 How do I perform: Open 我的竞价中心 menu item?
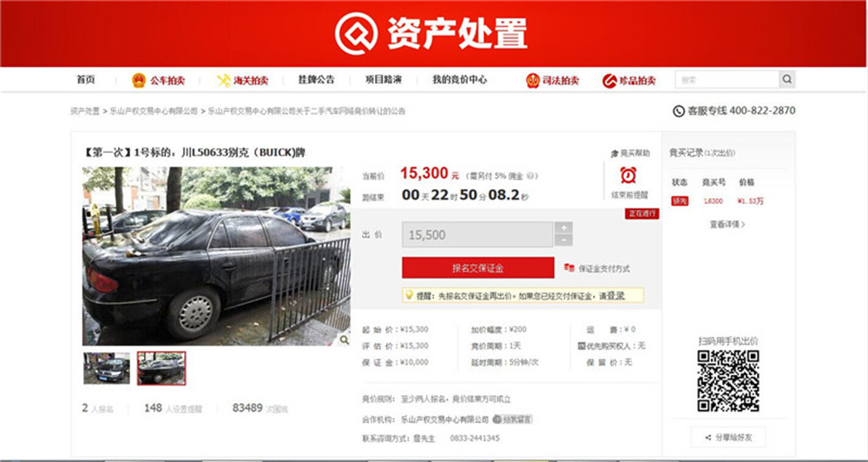[x=459, y=80]
